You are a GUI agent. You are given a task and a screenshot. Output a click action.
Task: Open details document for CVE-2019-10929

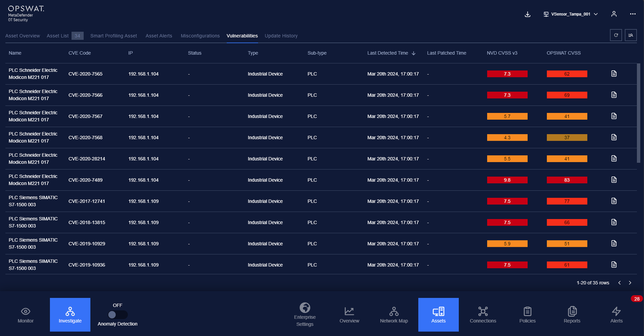pyautogui.click(x=614, y=243)
